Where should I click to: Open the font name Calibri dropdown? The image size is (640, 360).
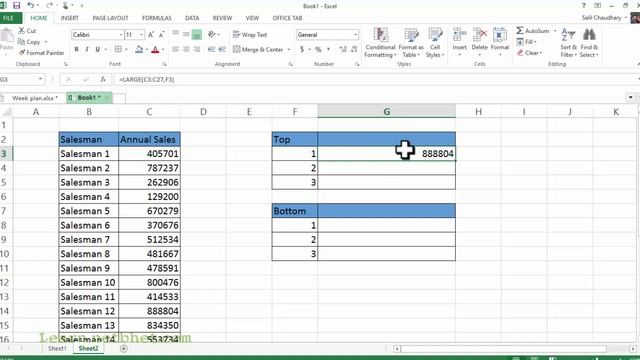121,35
